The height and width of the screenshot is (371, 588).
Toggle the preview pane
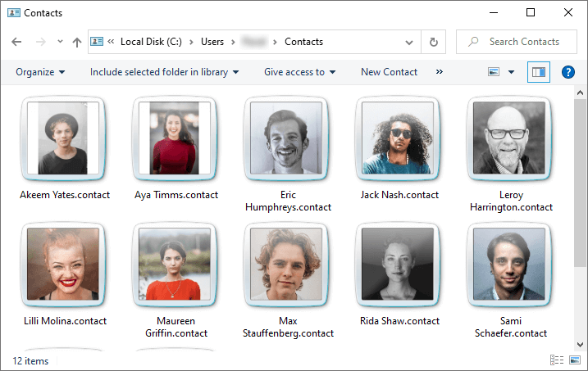[539, 72]
